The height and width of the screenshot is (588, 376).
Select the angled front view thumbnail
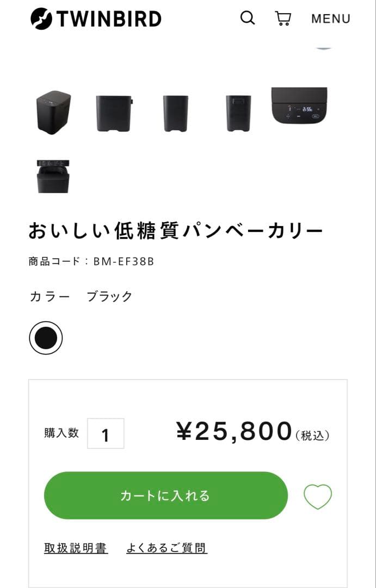[53, 112]
